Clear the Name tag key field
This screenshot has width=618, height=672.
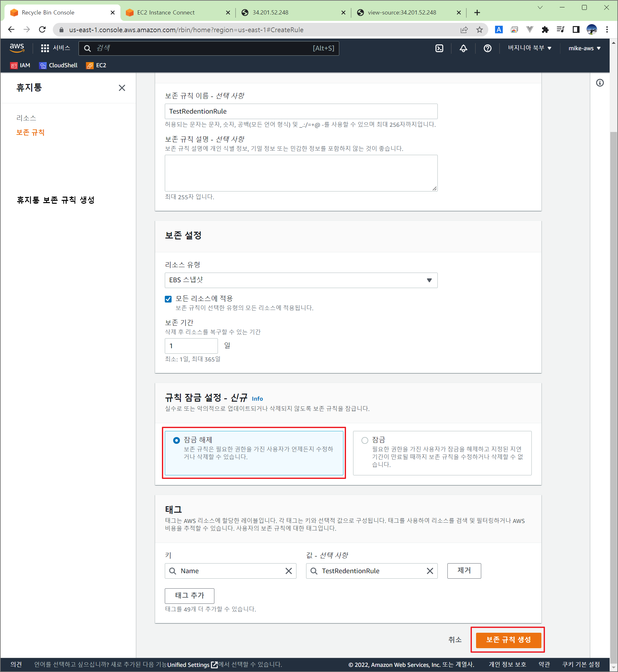[288, 571]
